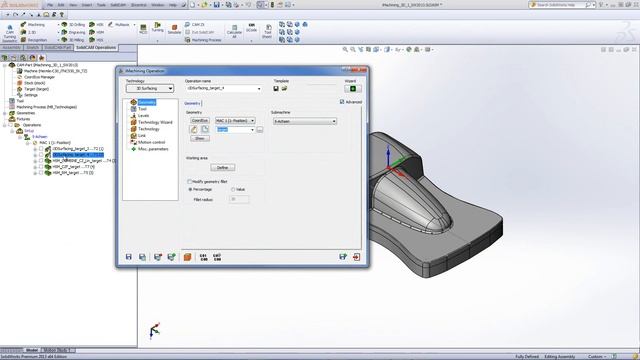
Task: Click the CoordSys button
Action: [x=200, y=121]
